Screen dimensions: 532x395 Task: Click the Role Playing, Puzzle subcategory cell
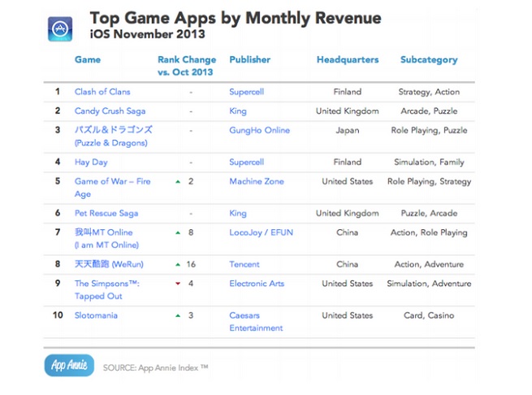click(x=429, y=130)
